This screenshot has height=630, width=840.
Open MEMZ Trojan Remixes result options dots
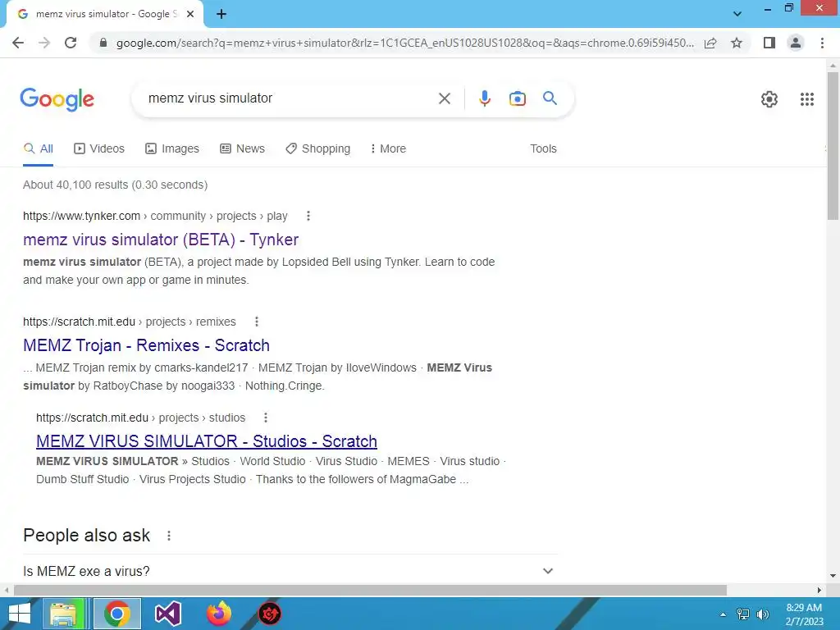pyautogui.click(x=257, y=322)
